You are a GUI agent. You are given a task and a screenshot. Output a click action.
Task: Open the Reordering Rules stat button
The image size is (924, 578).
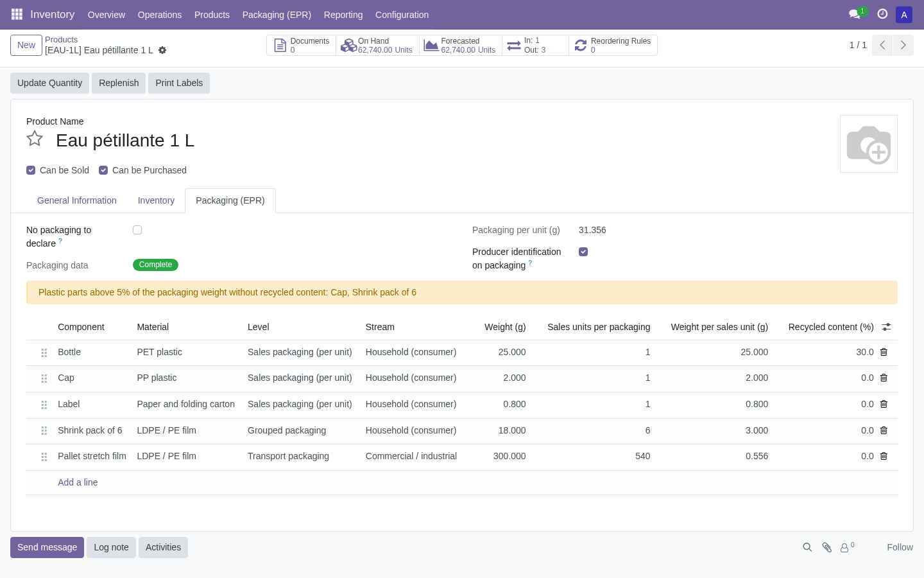point(613,46)
